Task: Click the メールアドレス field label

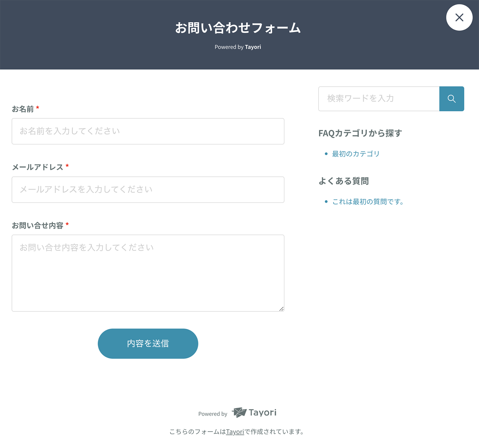Action: pos(37,167)
